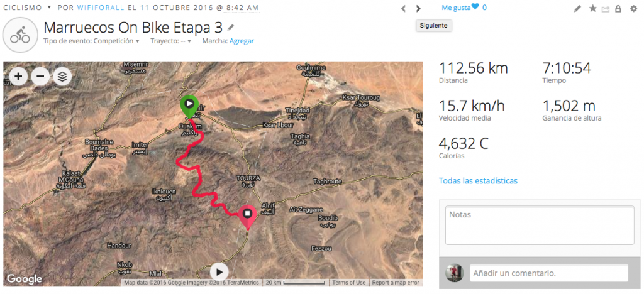Mark activity as favorite with star icon

[x=592, y=9]
